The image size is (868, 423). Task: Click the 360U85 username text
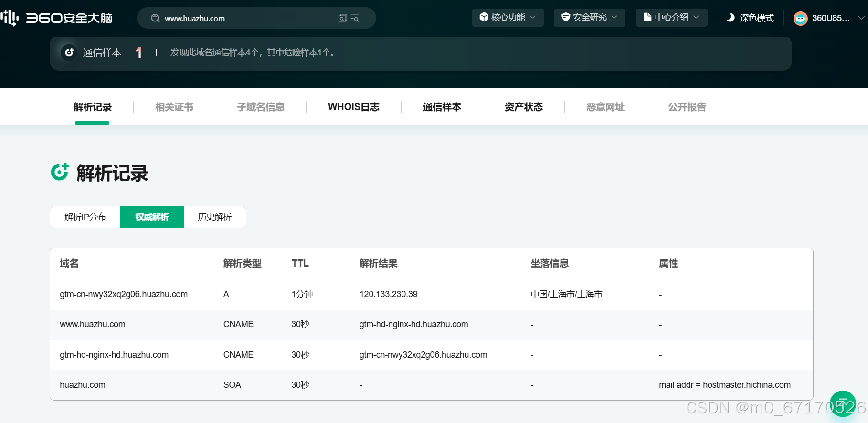coord(831,18)
